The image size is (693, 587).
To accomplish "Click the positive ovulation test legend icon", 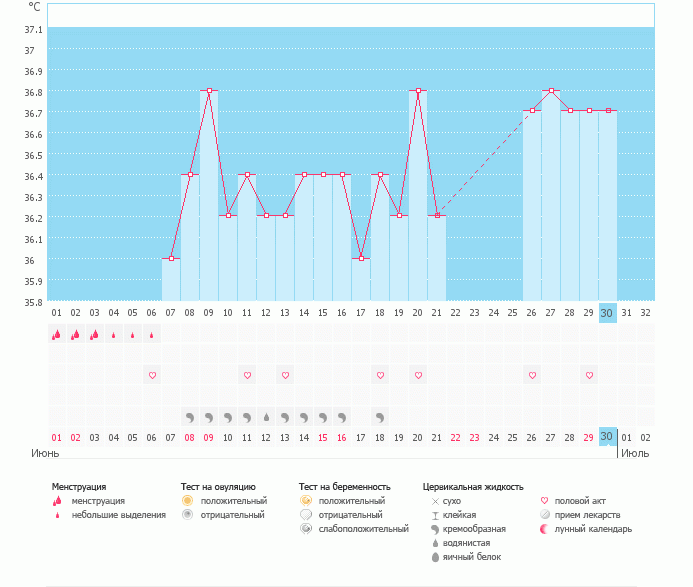I will point(187,500).
